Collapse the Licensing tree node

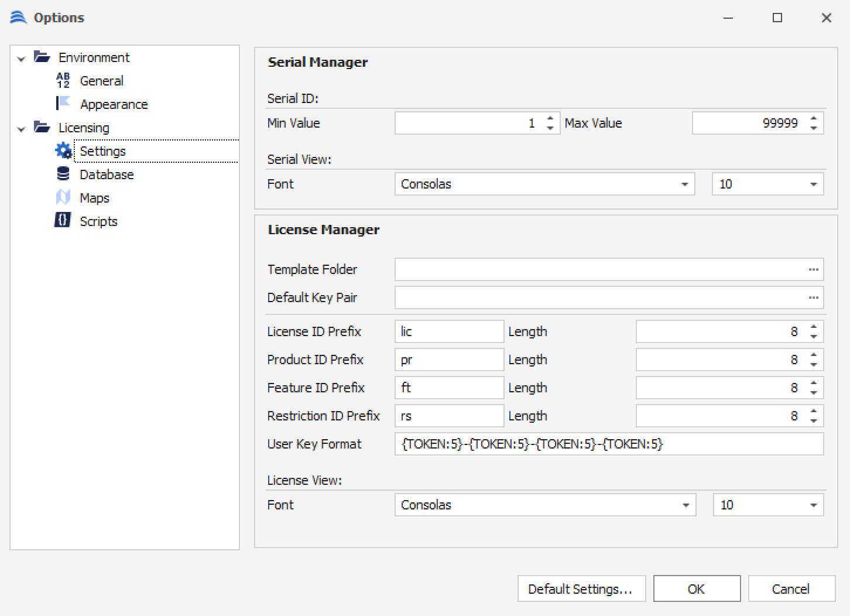tap(22, 129)
